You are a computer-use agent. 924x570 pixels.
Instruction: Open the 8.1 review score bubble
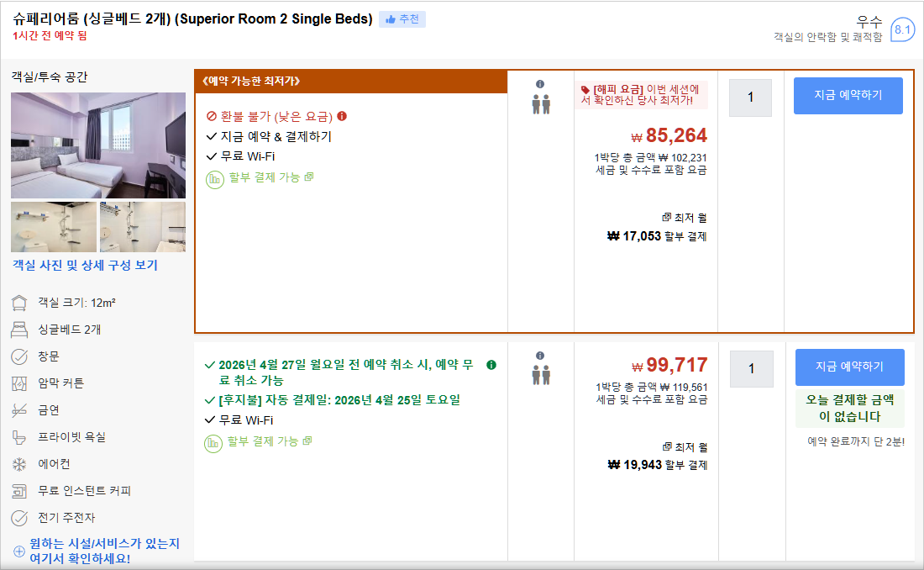click(902, 29)
